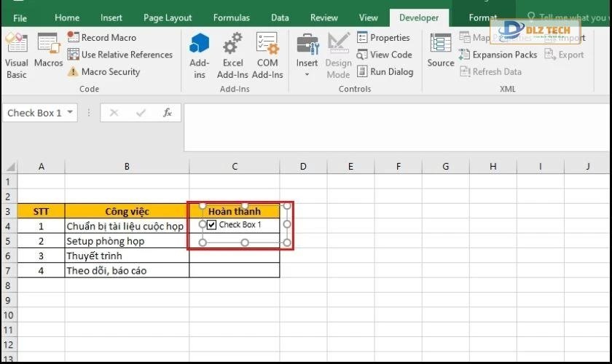Switch to the Page Layout tab

[x=168, y=17]
